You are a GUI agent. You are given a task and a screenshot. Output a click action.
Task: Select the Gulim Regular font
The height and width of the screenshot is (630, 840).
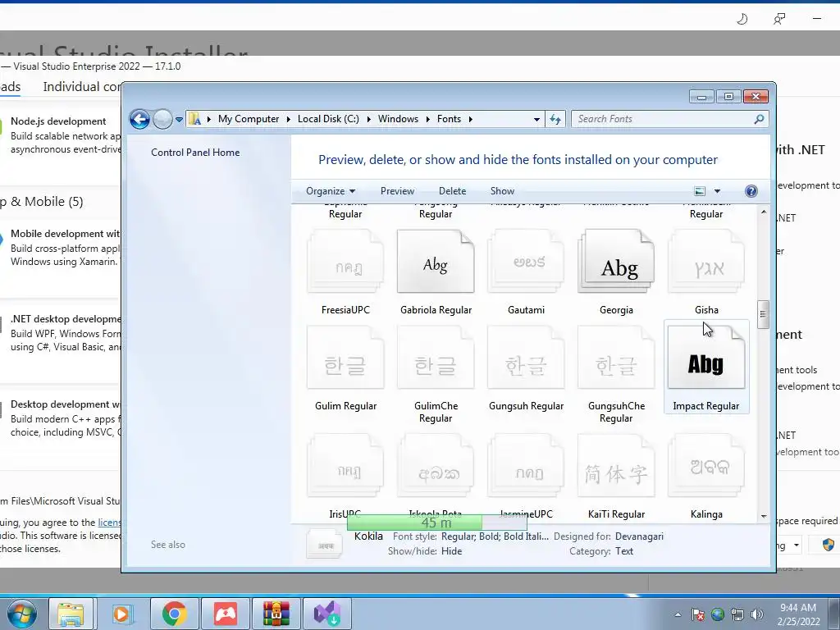pos(345,369)
